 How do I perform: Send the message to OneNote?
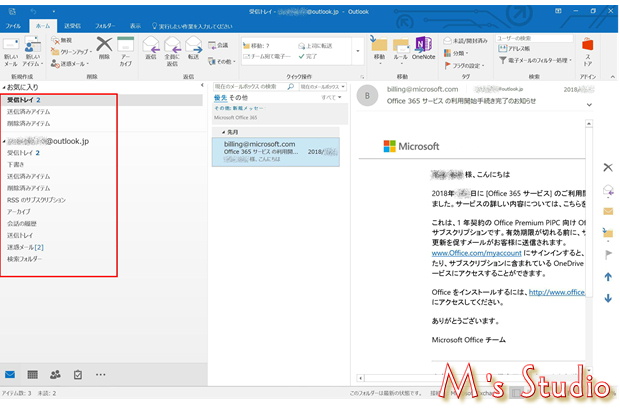[x=423, y=48]
